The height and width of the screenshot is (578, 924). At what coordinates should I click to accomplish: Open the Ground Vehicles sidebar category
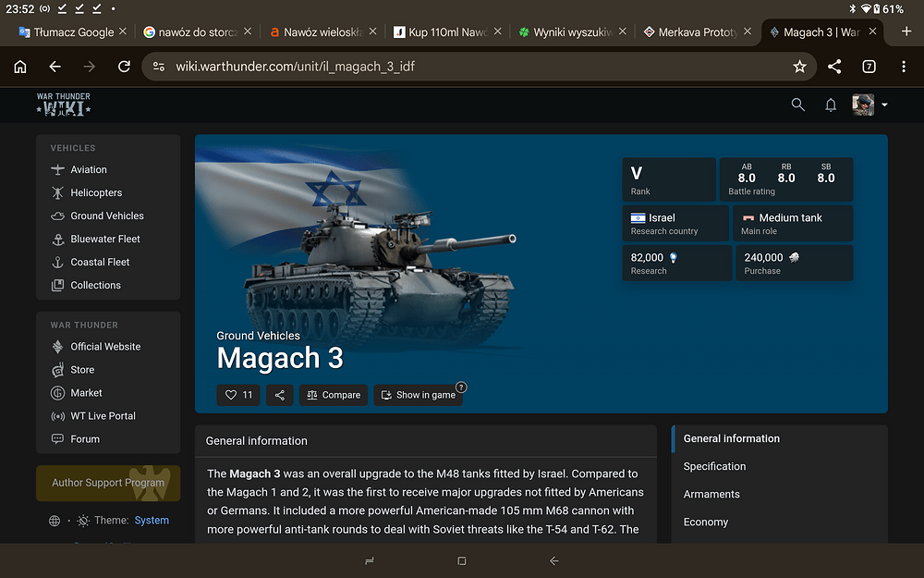(108, 215)
